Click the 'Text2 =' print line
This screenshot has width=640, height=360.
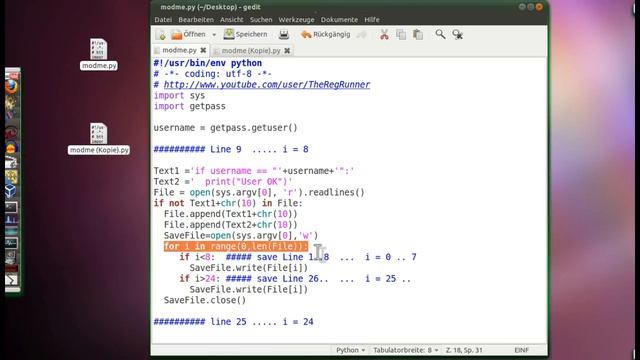223,181
